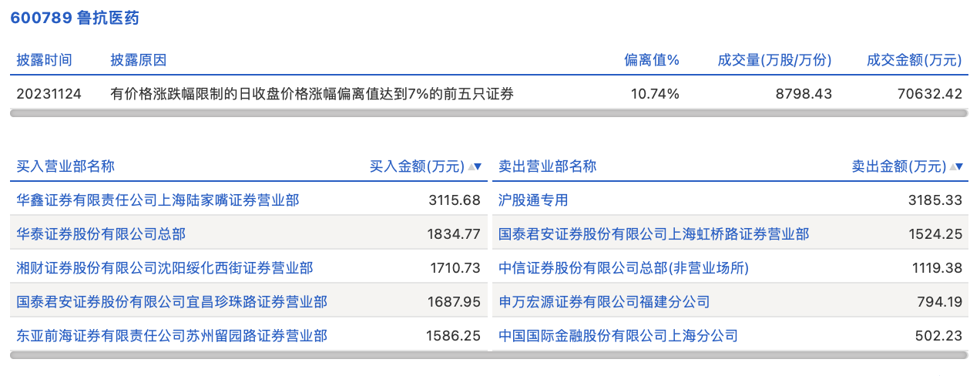Click 中国国际金融股份有限公司上海分公司 link

(618, 336)
